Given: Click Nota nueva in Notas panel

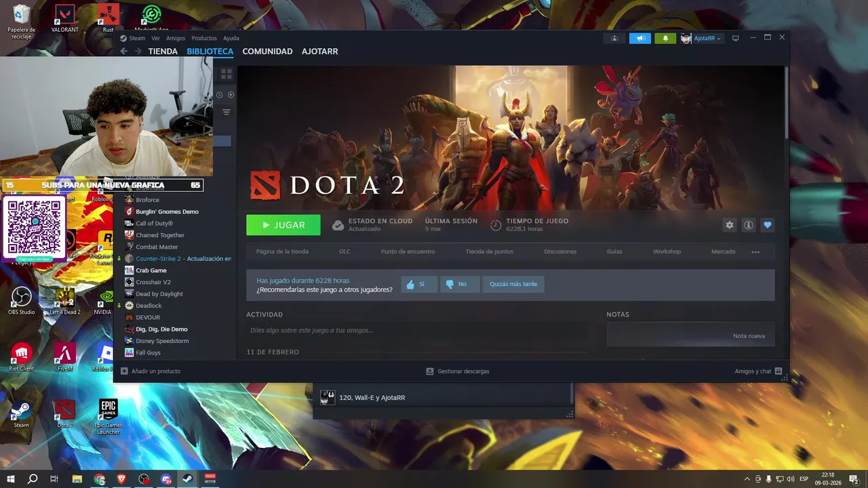Looking at the screenshot, I should click(x=749, y=336).
